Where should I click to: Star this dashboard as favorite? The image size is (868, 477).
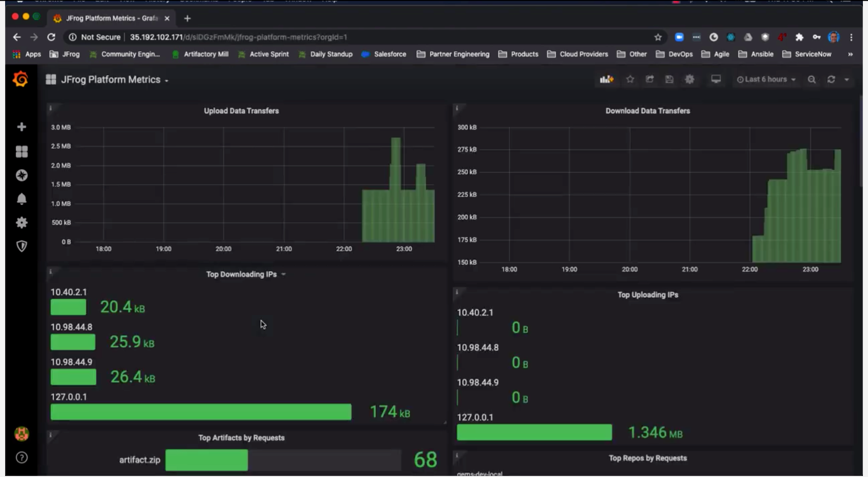point(630,79)
